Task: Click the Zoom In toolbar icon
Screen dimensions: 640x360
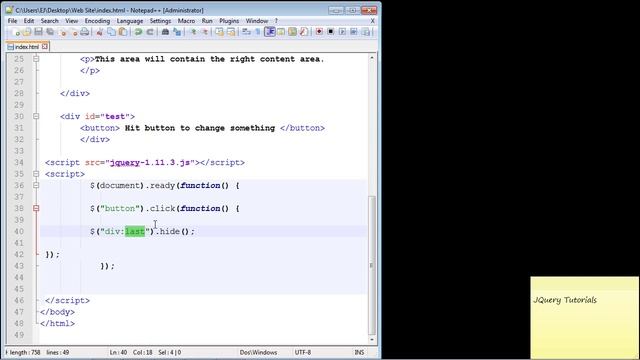Action: pos(193,32)
